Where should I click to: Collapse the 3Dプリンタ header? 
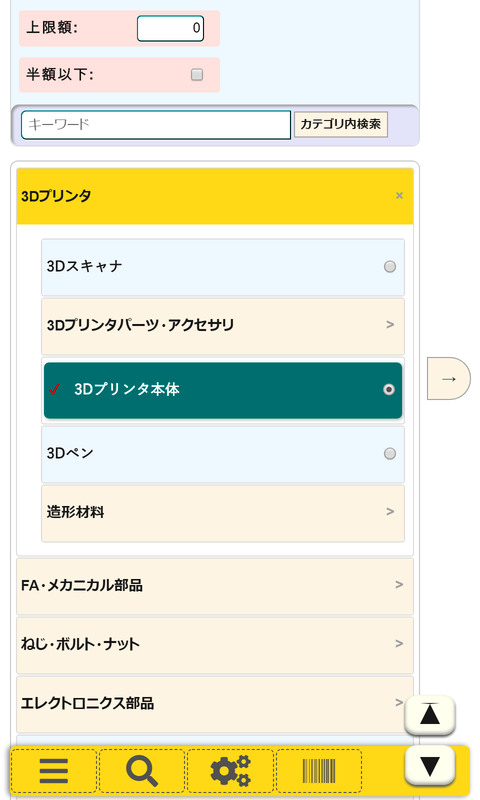point(215,196)
